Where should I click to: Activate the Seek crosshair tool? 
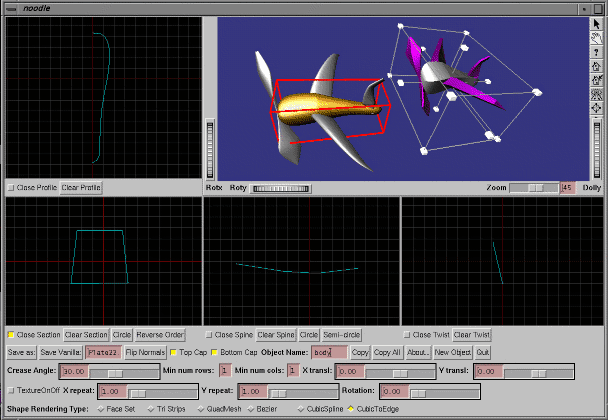(x=597, y=107)
